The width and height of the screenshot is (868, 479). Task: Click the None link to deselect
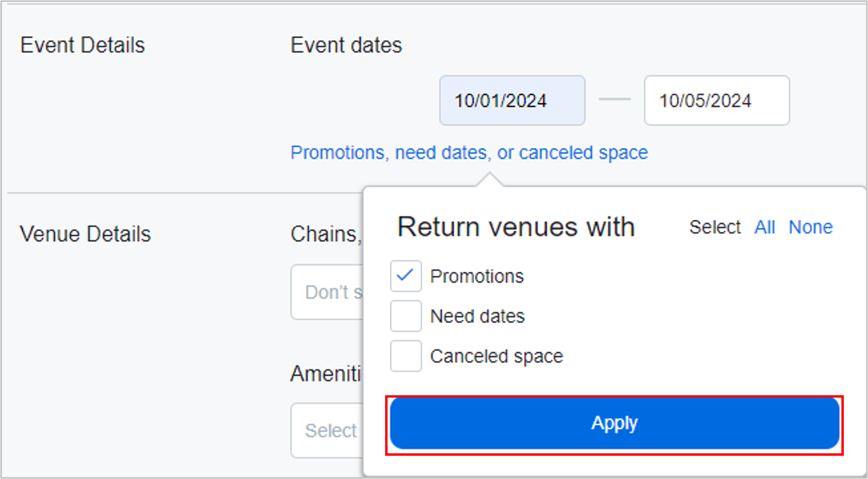pos(810,227)
